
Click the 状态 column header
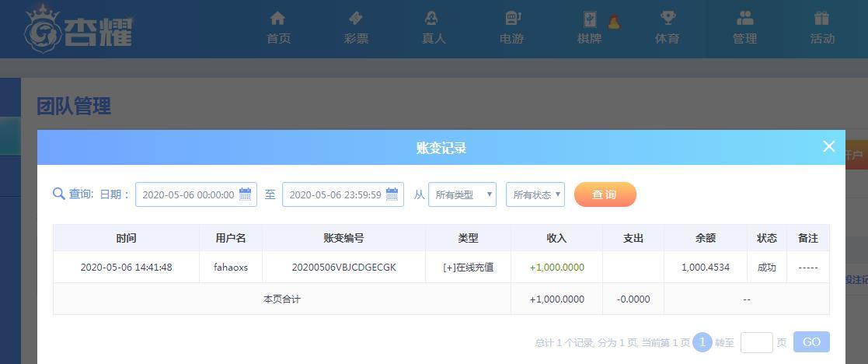tap(767, 238)
